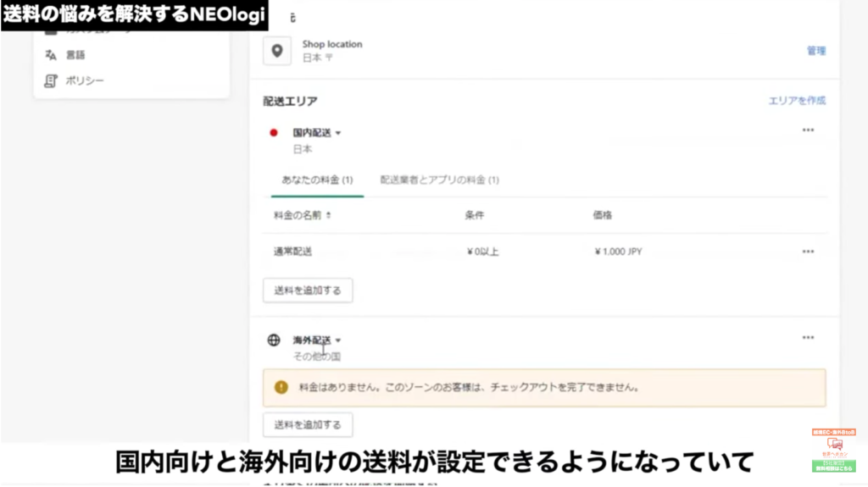The height and width of the screenshot is (487, 868).
Task: Click the 通常配送 rate name
Action: coord(292,252)
